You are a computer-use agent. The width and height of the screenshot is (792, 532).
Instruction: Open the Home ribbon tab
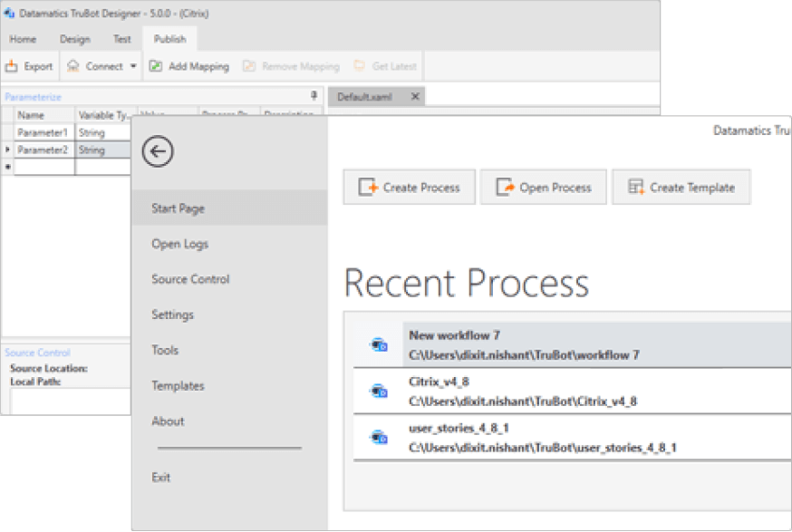click(23, 39)
